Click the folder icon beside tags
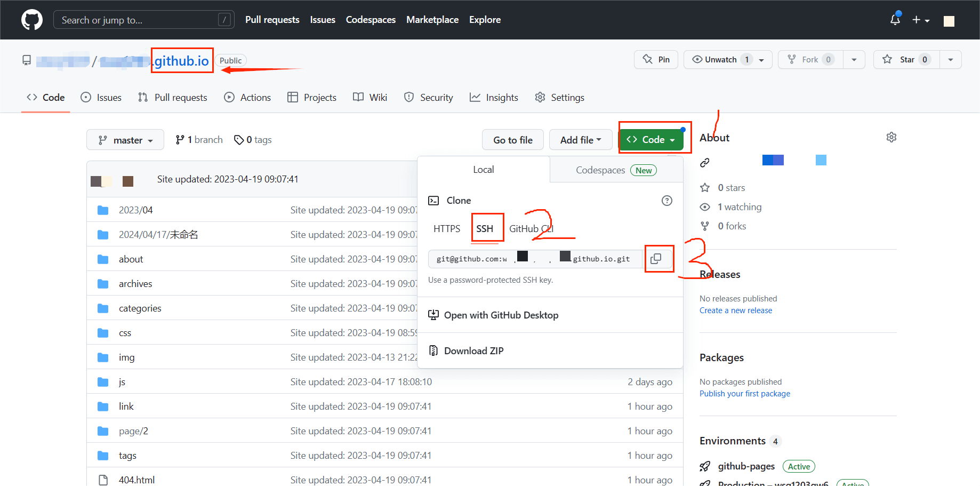 (x=103, y=456)
